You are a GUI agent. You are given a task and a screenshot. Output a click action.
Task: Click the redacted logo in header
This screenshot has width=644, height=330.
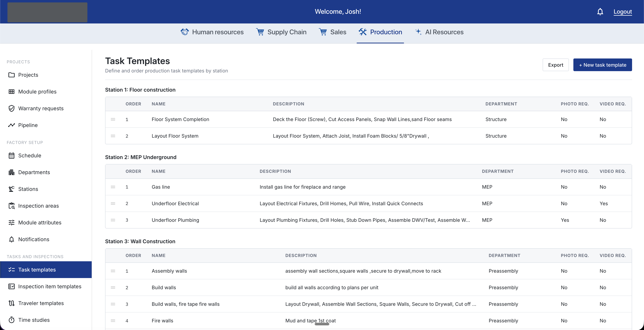pos(48,12)
